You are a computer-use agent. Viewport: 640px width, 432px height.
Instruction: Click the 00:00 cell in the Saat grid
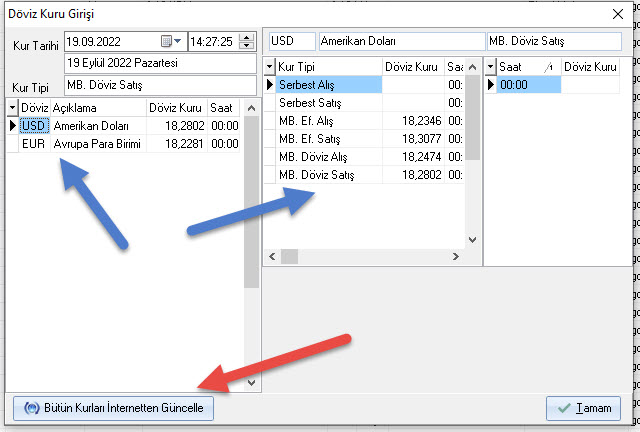tap(528, 85)
